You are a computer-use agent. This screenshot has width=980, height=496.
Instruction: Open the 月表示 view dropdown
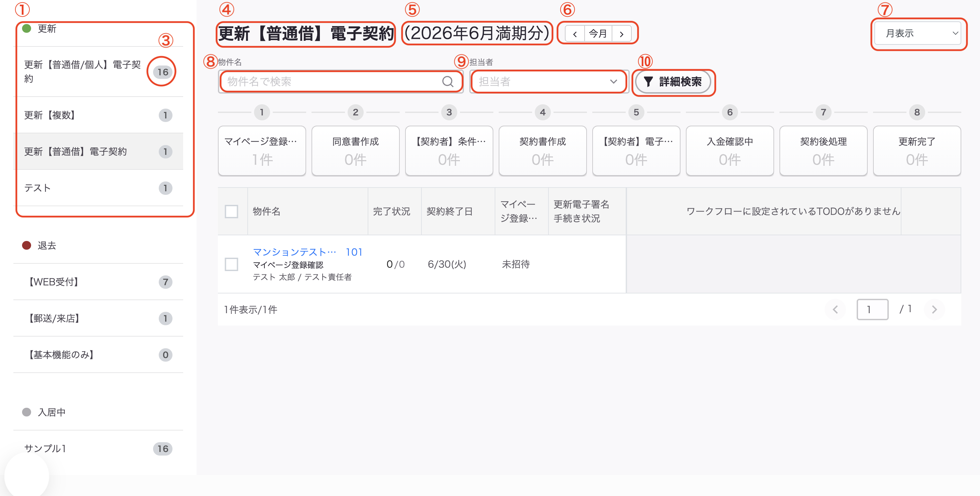tap(918, 33)
